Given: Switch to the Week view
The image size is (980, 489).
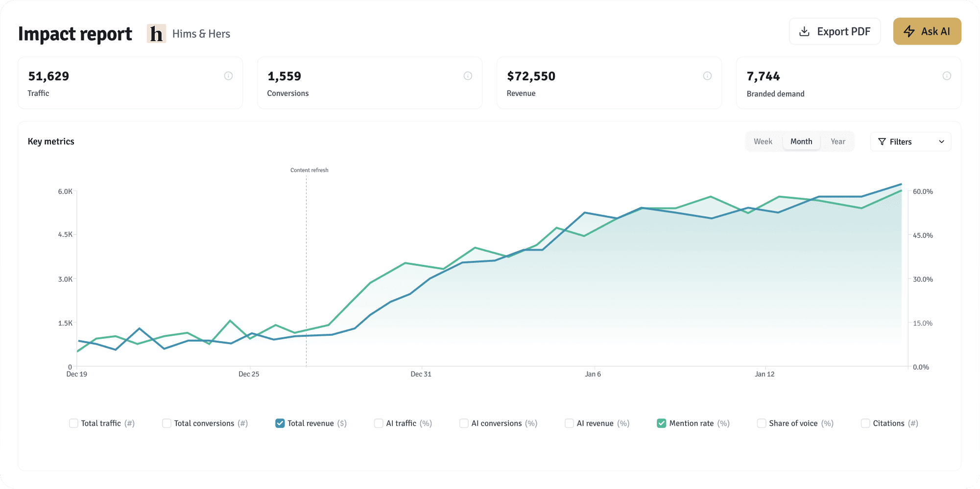Looking at the screenshot, I should 763,141.
